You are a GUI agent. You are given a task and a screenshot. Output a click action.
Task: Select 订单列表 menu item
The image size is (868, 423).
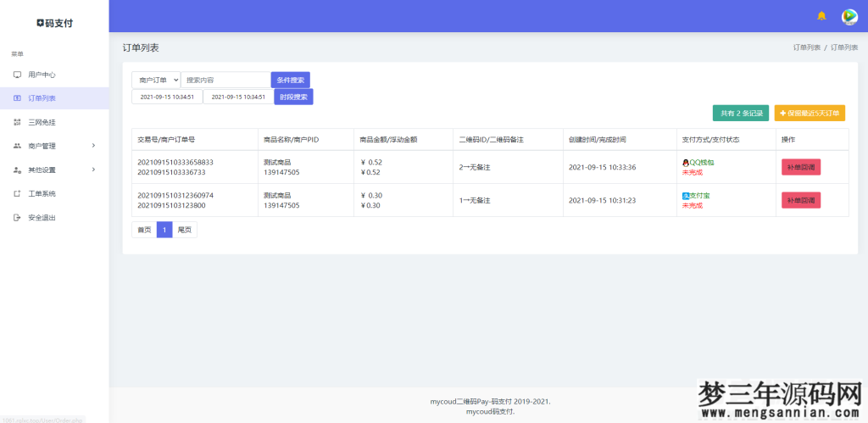pyautogui.click(x=54, y=98)
